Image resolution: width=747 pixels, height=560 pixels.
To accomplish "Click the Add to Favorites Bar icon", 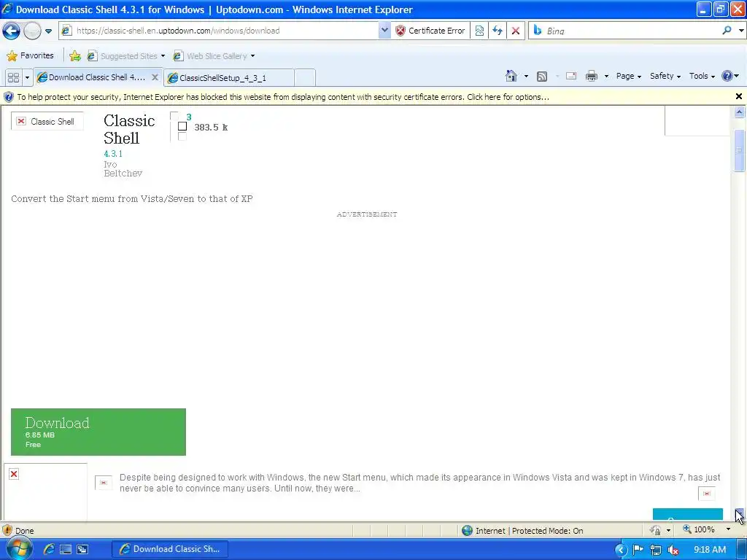I will (75, 56).
